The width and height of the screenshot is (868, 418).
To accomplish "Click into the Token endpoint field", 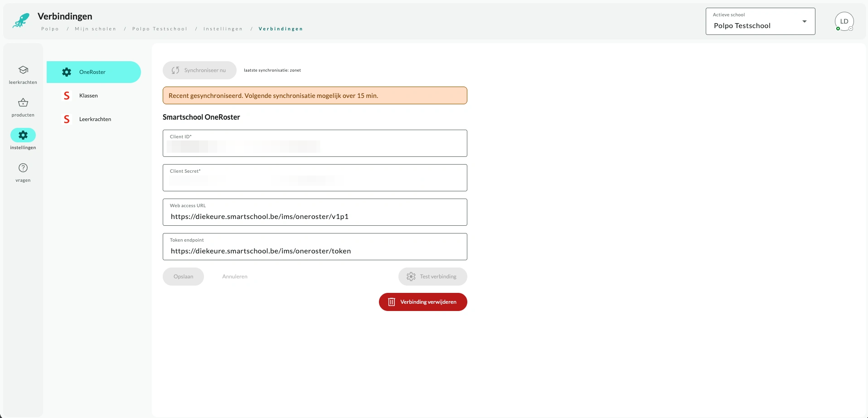I will pos(315,247).
